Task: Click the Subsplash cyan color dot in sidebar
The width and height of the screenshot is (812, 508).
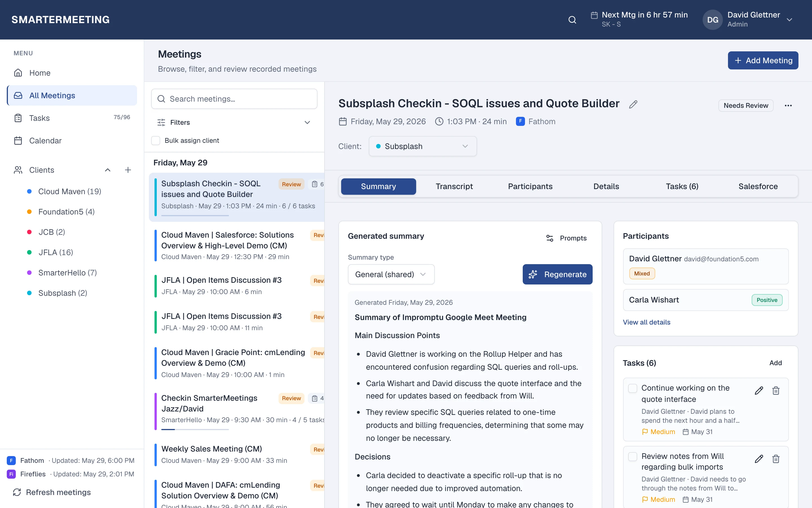Action: (x=29, y=293)
